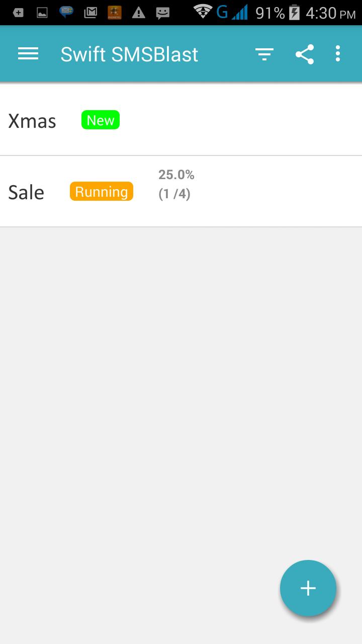Open the Sale campaign
Image resolution: width=362 pixels, height=644 pixels.
pos(26,192)
